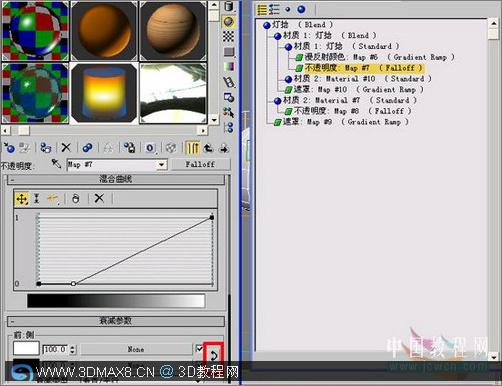Click the Swap Colors/Maps curved arrow

[x=214, y=355]
